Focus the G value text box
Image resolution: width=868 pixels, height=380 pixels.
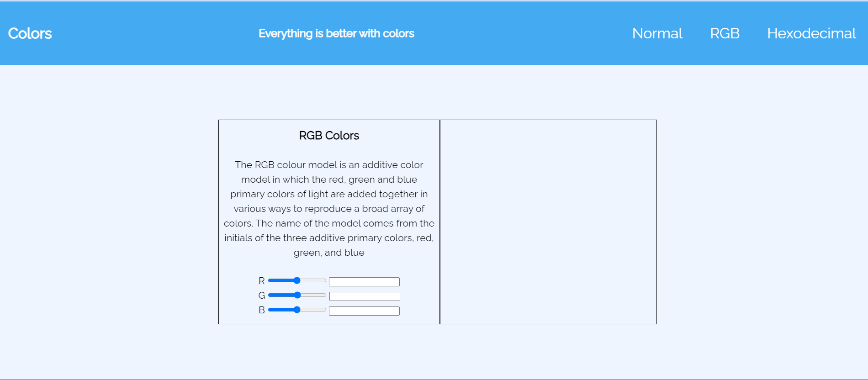pos(365,296)
